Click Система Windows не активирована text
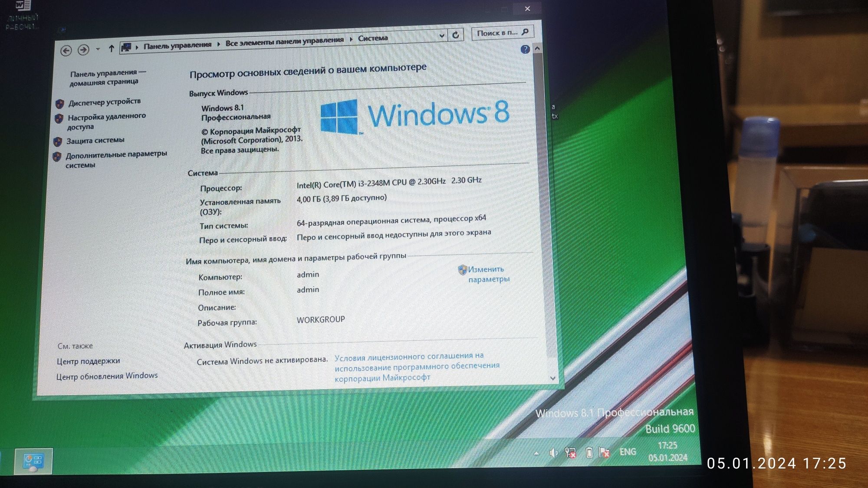 tap(262, 360)
